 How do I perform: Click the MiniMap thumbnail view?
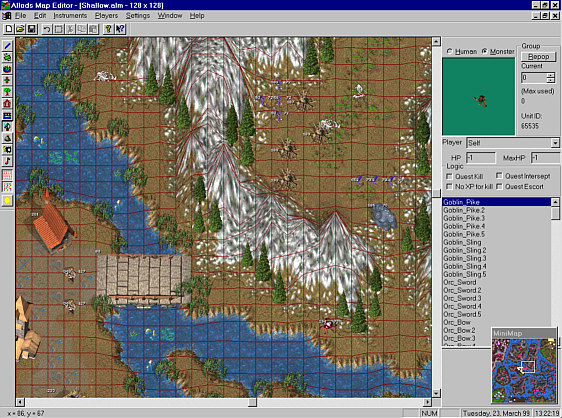tap(524, 370)
